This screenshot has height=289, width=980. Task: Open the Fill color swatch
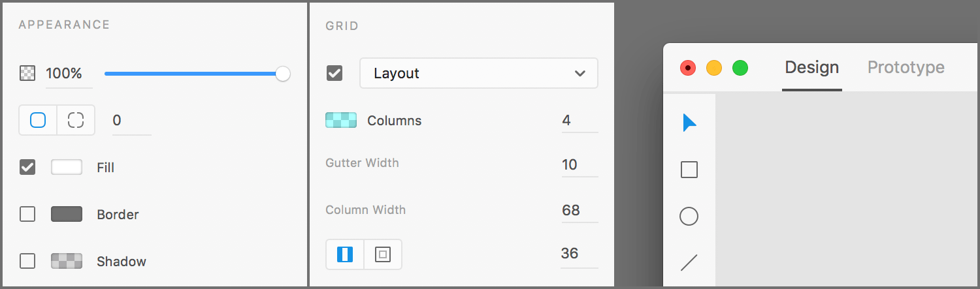tap(67, 167)
